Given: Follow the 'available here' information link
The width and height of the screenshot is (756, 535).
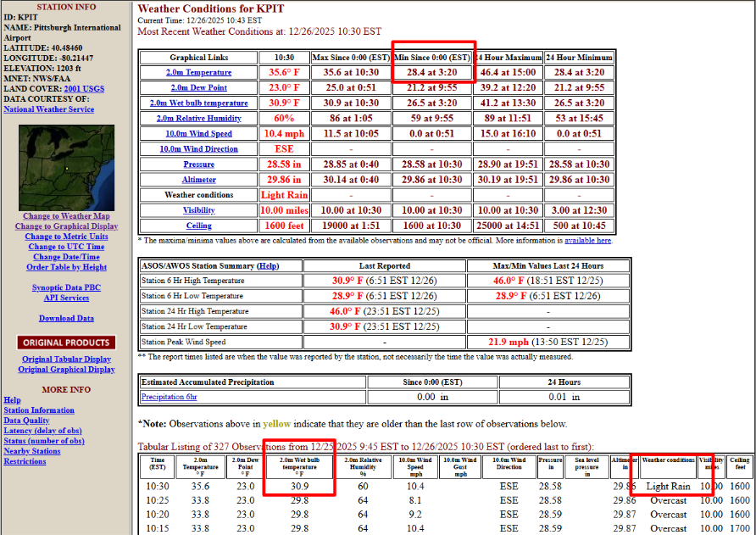Looking at the screenshot, I should (587, 240).
